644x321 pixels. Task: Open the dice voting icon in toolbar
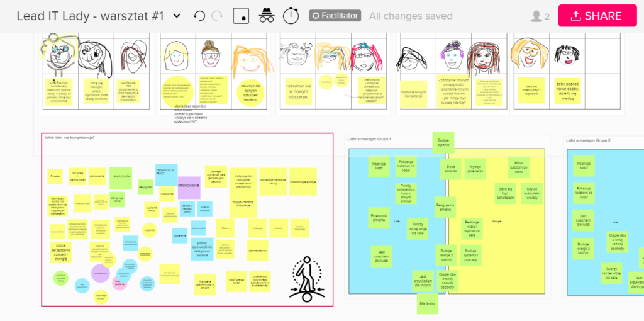[241, 16]
